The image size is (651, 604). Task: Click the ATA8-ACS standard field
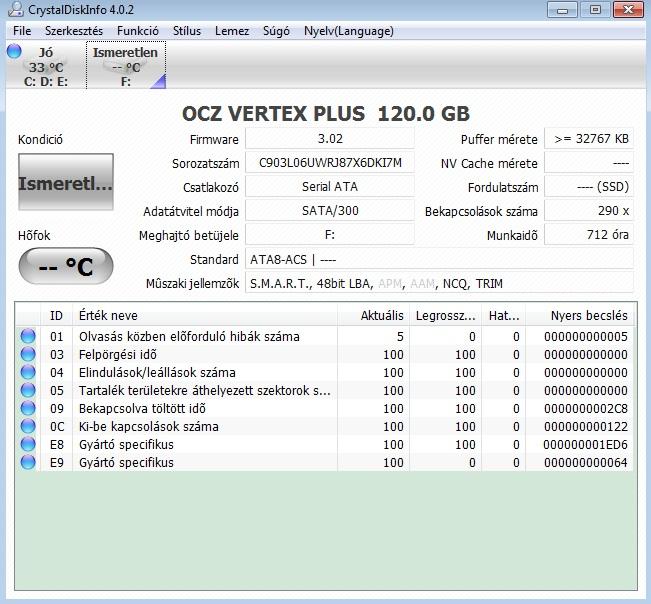coord(439,260)
